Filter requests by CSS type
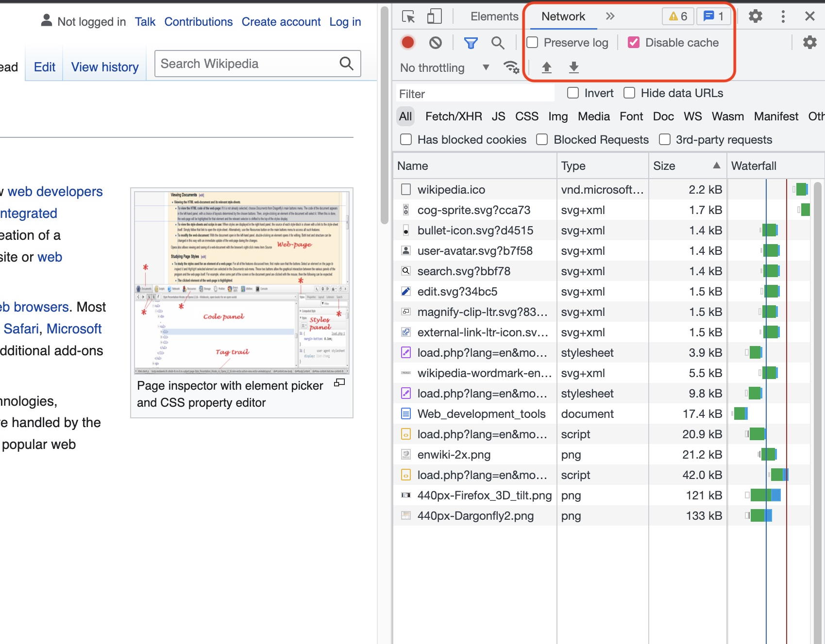 (x=527, y=116)
